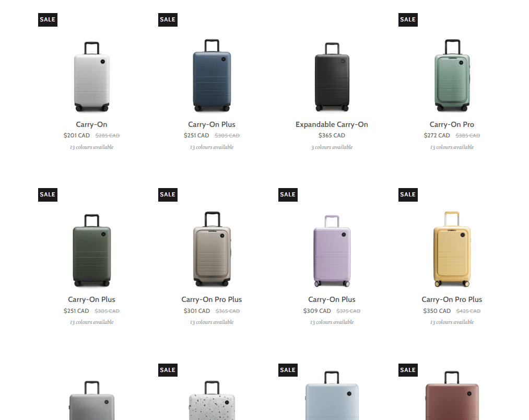Click SALE badge above lavender Carry-On Plus
This screenshot has width=529, height=420.
tap(288, 194)
